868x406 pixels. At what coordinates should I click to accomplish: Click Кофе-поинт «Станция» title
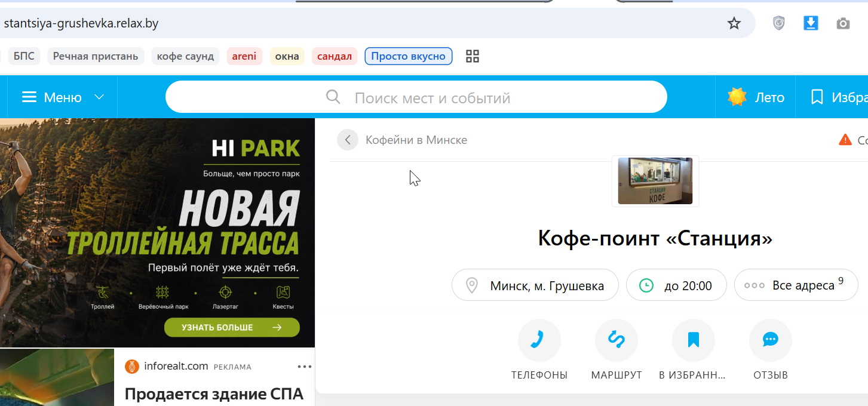pyautogui.click(x=655, y=238)
